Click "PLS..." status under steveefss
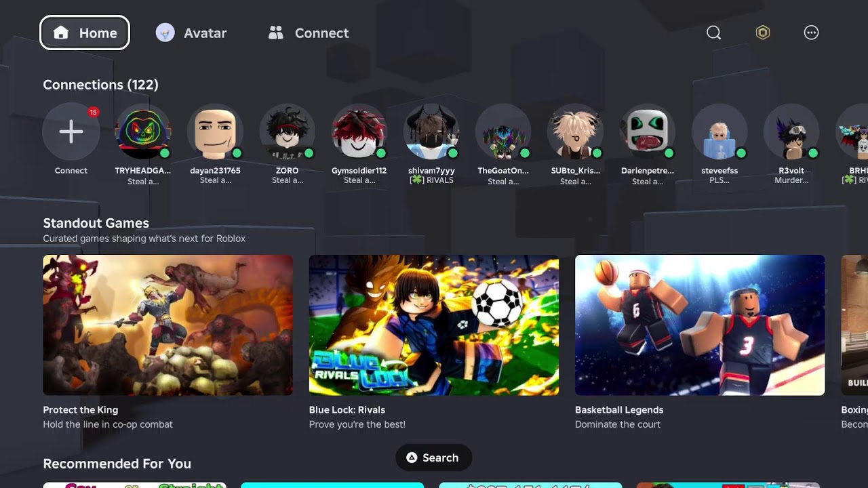868x488 pixels. pos(719,180)
